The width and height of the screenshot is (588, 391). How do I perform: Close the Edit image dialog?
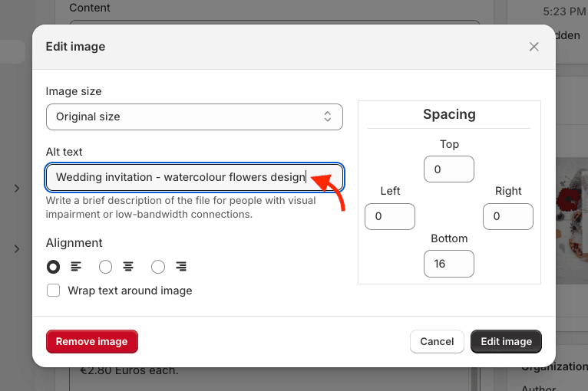533,47
